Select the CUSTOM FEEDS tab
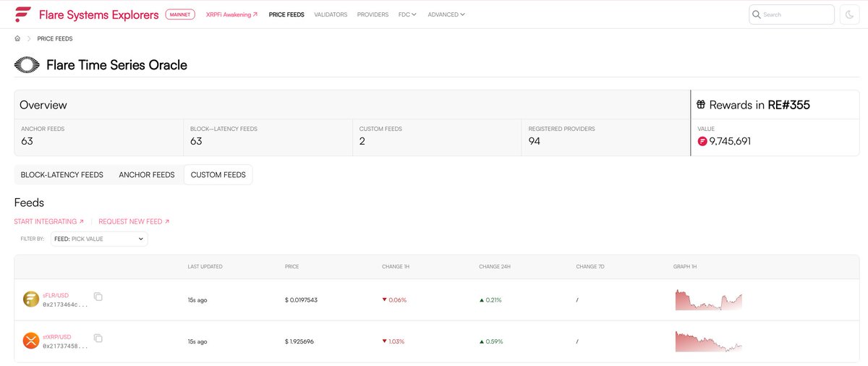868x366 pixels. (218, 174)
